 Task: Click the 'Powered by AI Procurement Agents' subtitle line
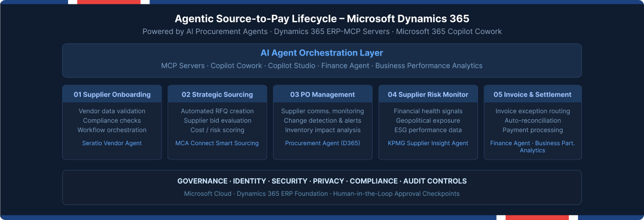pos(322,32)
